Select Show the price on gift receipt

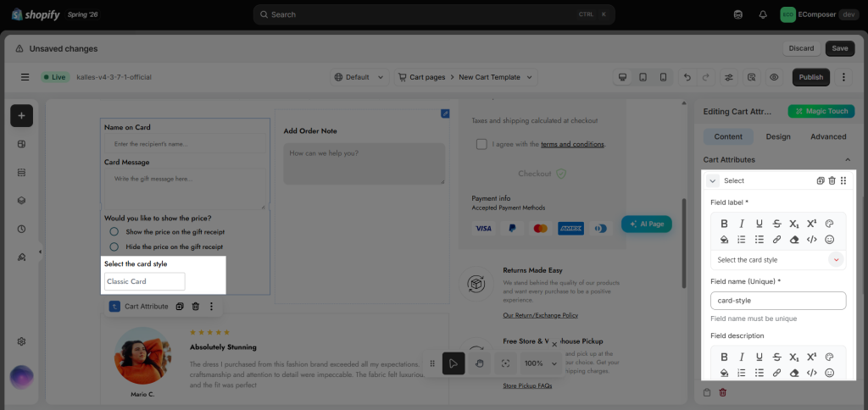(114, 232)
